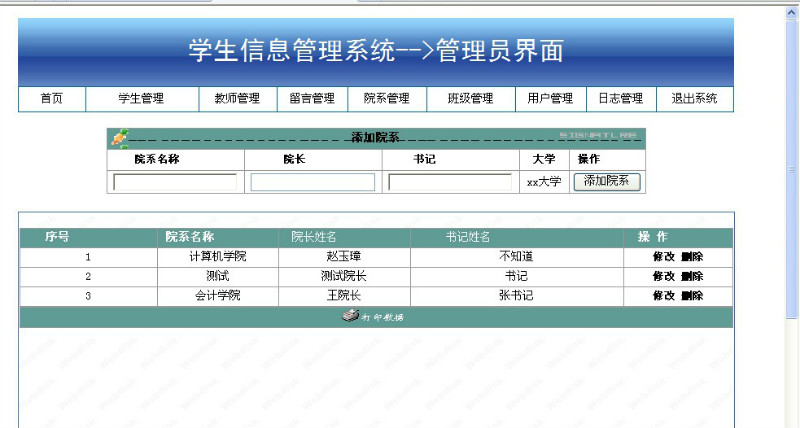Click 修改 for 测试 row
Image resolution: width=800 pixels, height=428 pixels.
(x=664, y=276)
